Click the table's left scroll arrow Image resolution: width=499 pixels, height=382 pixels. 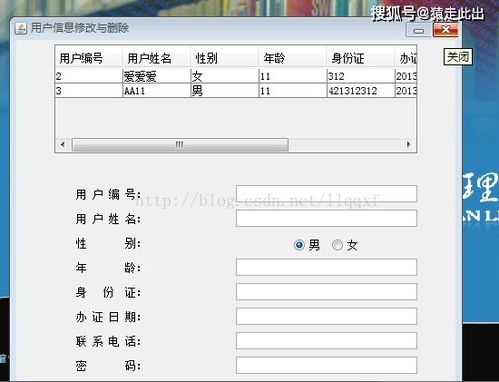pyautogui.click(x=63, y=144)
